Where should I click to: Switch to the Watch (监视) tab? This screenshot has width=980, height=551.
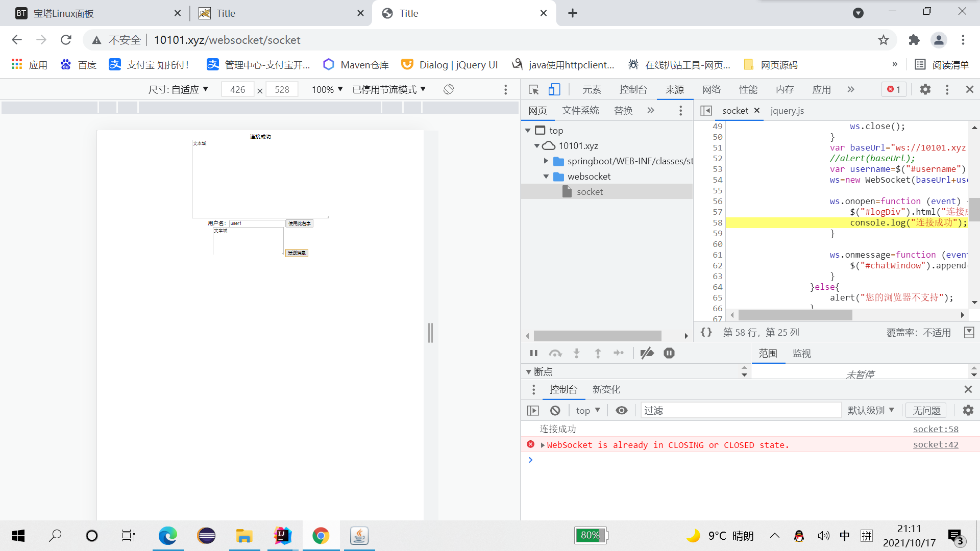[x=802, y=353]
